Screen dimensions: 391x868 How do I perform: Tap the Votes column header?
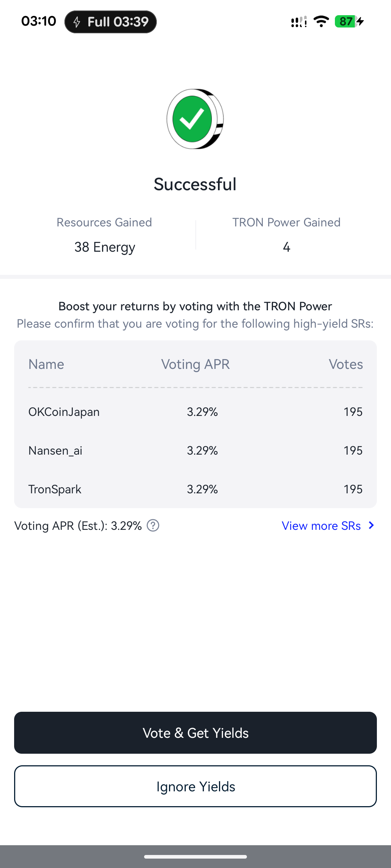coord(346,364)
